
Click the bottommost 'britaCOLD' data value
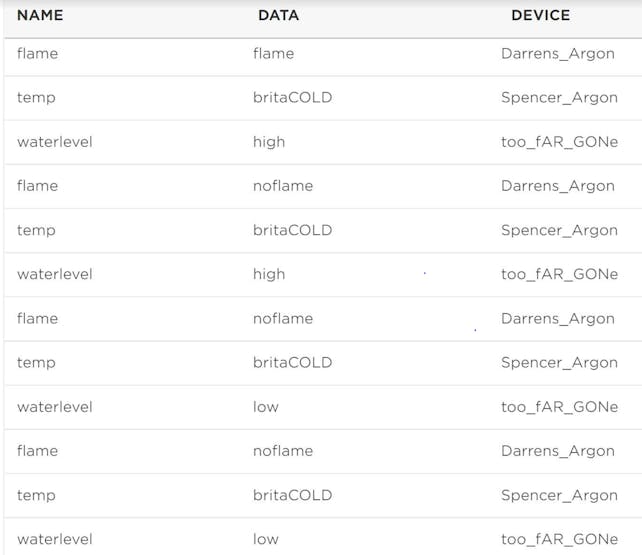(292, 495)
